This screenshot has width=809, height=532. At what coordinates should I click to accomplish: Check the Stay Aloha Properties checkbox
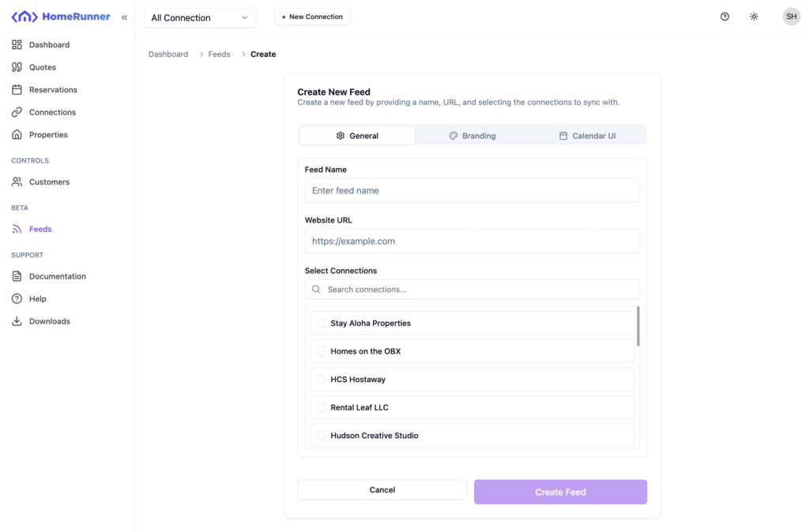(x=322, y=323)
